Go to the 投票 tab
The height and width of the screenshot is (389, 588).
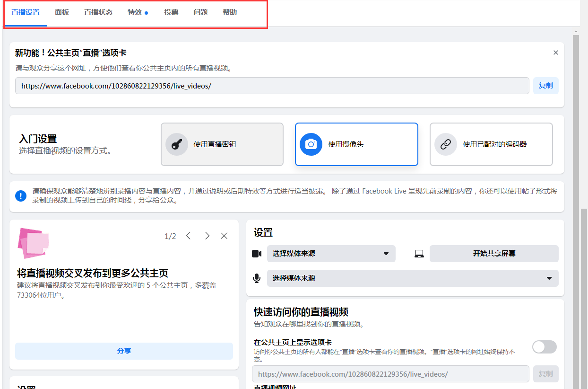pos(171,12)
